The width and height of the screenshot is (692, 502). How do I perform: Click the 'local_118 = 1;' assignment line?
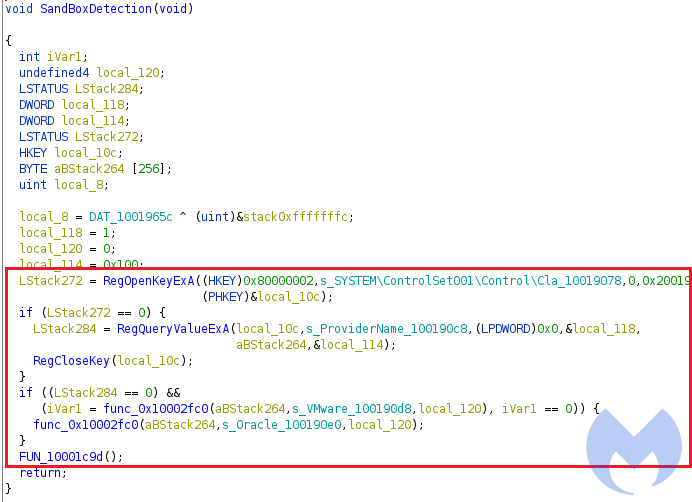pos(67,233)
